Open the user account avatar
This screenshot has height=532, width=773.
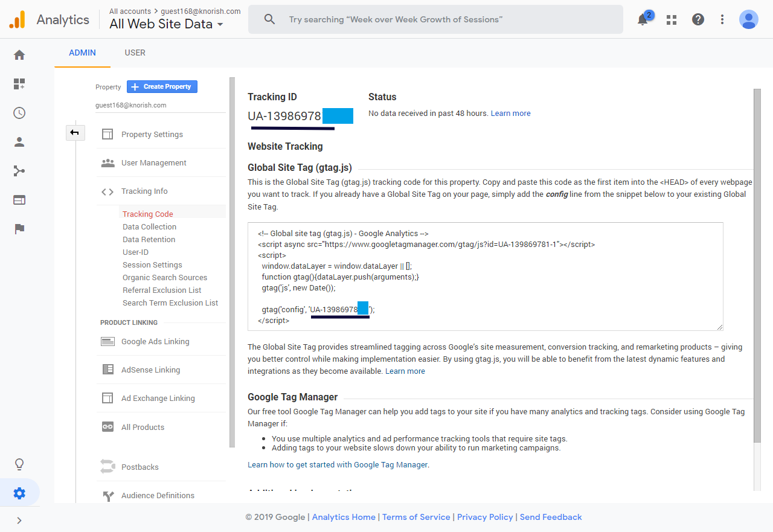[x=749, y=19]
